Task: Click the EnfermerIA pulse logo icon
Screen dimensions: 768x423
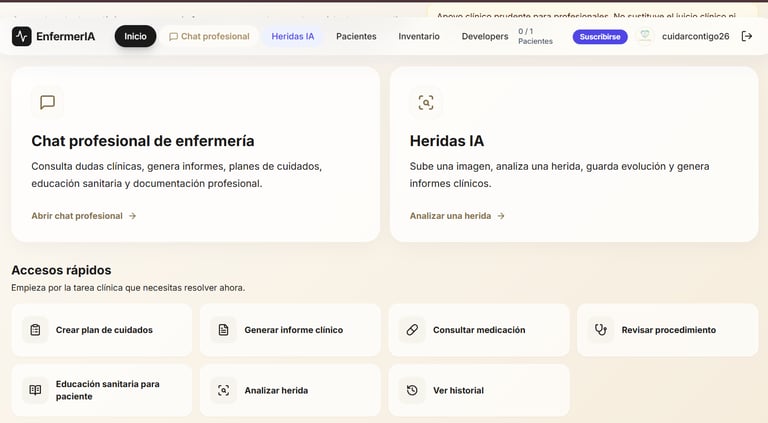Action: (x=22, y=36)
